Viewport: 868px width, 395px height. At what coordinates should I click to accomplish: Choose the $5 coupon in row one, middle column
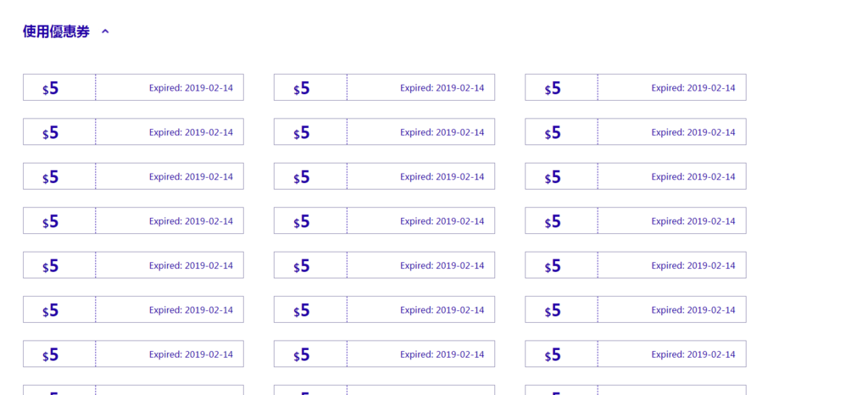pos(384,87)
